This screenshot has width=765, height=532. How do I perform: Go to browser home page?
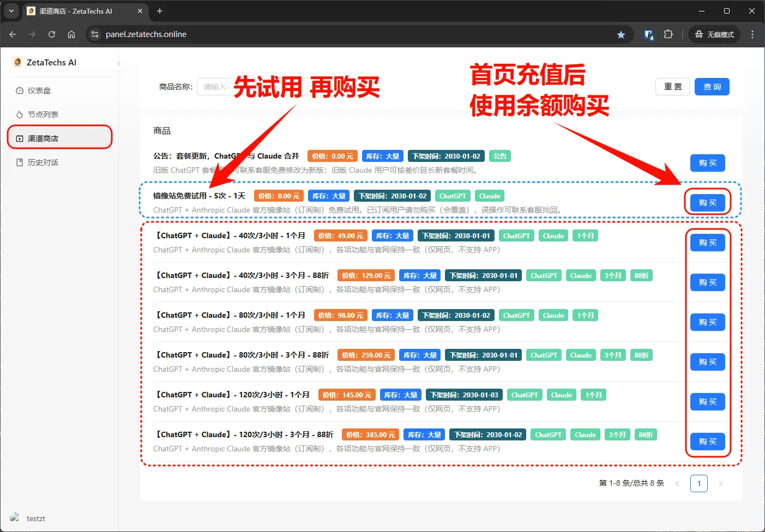tap(71, 34)
